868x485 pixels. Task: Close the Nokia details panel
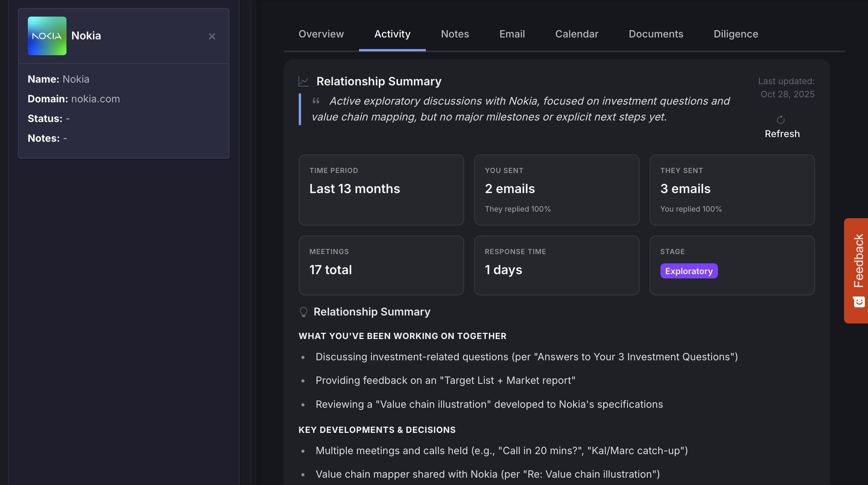pyautogui.click(x=212, y=36)
